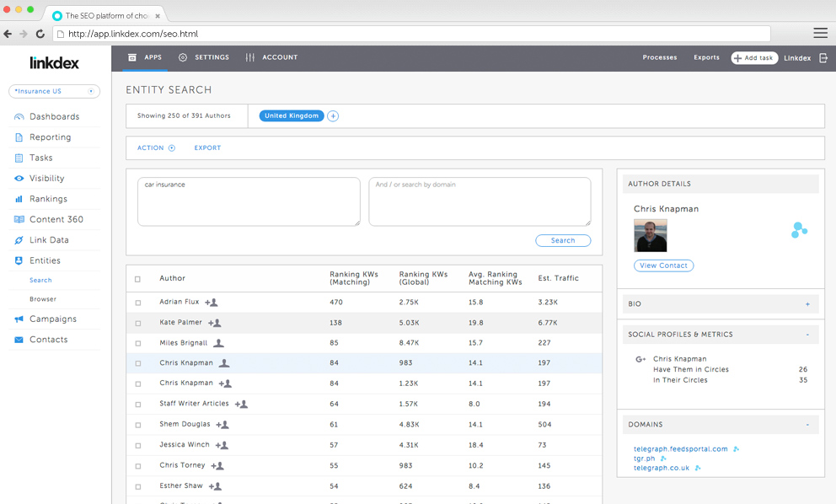Click the Add task button
The height and width of the screenshot is (504, 836).
[x=754, y=58]
